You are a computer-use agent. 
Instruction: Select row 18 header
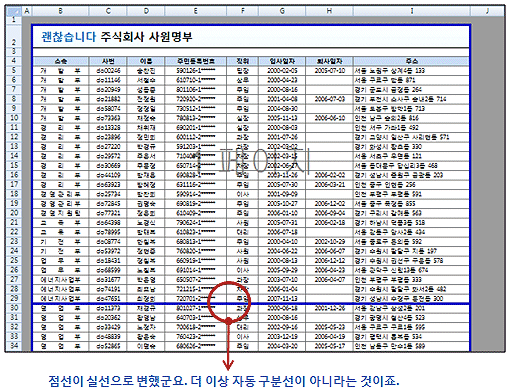click(x=14, y=194)
